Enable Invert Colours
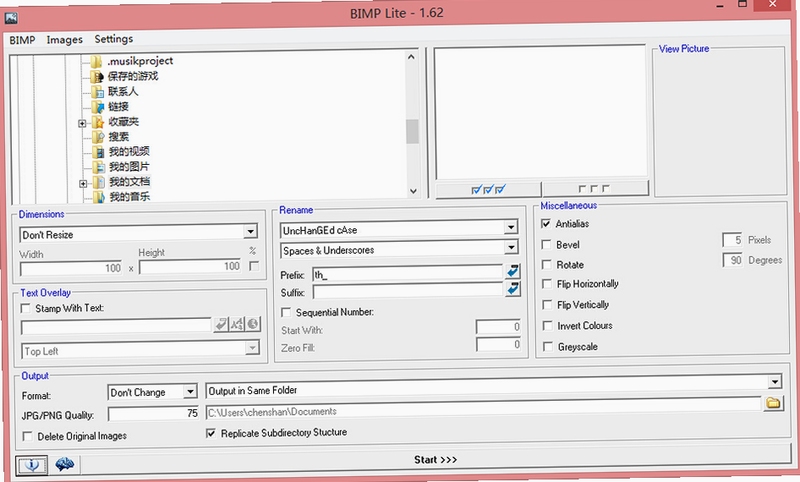Image resolution: width=800 pixels, height=482 pixels. tap(547, 325)
